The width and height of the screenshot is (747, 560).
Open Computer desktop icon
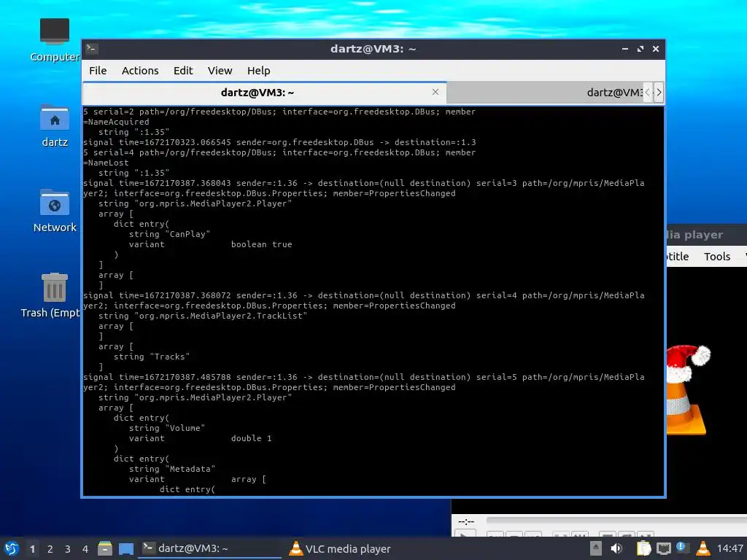click(x=54, y=40)
